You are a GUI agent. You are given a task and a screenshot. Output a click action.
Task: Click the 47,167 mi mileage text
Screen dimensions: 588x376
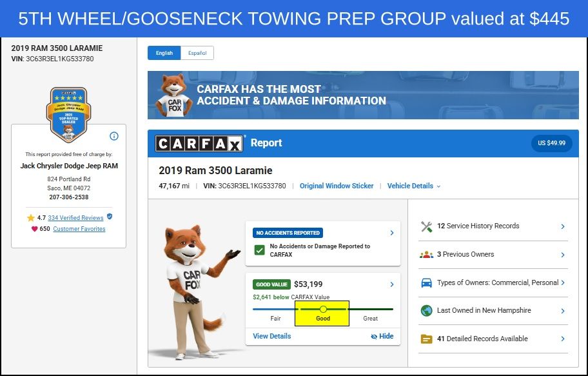pos(174,186)
